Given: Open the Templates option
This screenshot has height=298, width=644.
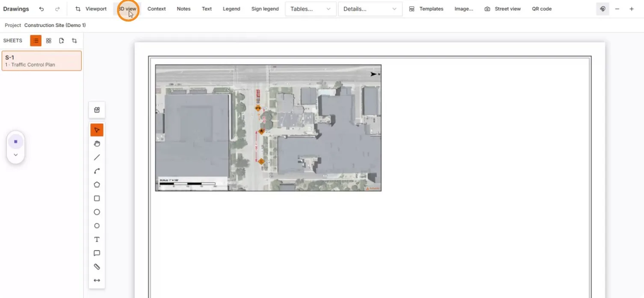Looking at the screenshot, I should [426, 9].
